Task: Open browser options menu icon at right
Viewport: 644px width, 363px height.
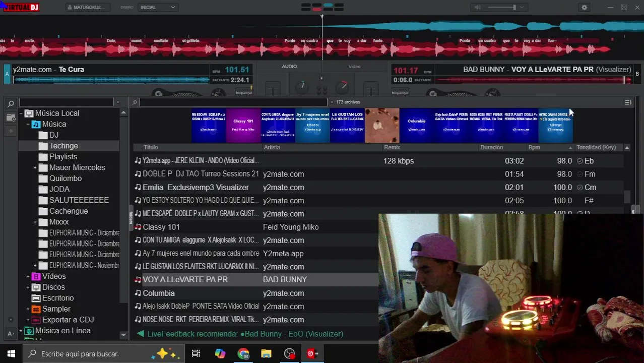Action: tap(628, 102)
